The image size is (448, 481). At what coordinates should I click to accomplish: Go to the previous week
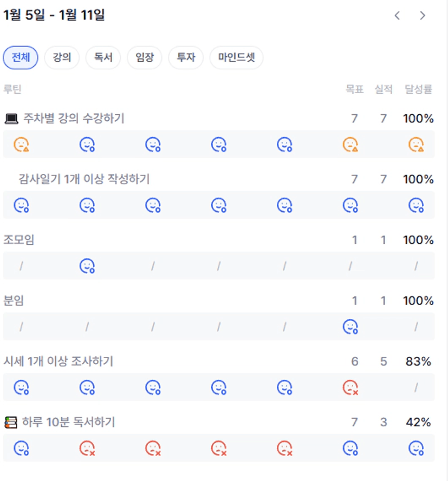click(x=397, y=16)
